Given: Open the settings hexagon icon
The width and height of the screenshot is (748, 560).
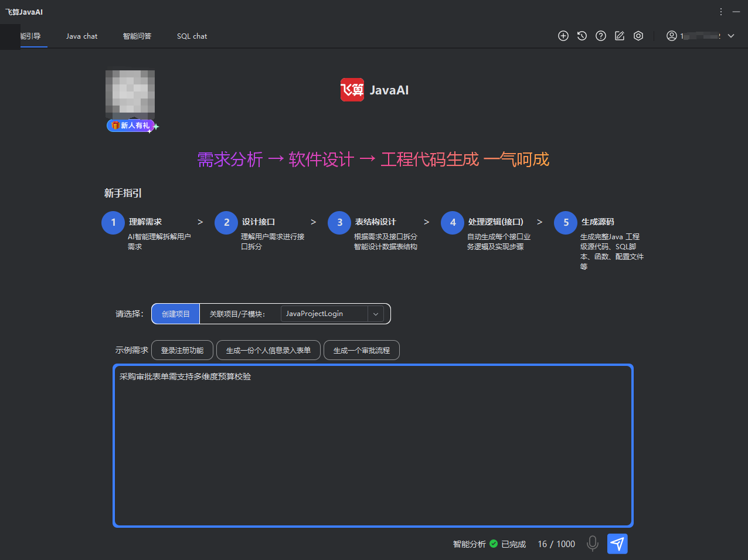Looking at the screenshot, I should tap(638, 36).
